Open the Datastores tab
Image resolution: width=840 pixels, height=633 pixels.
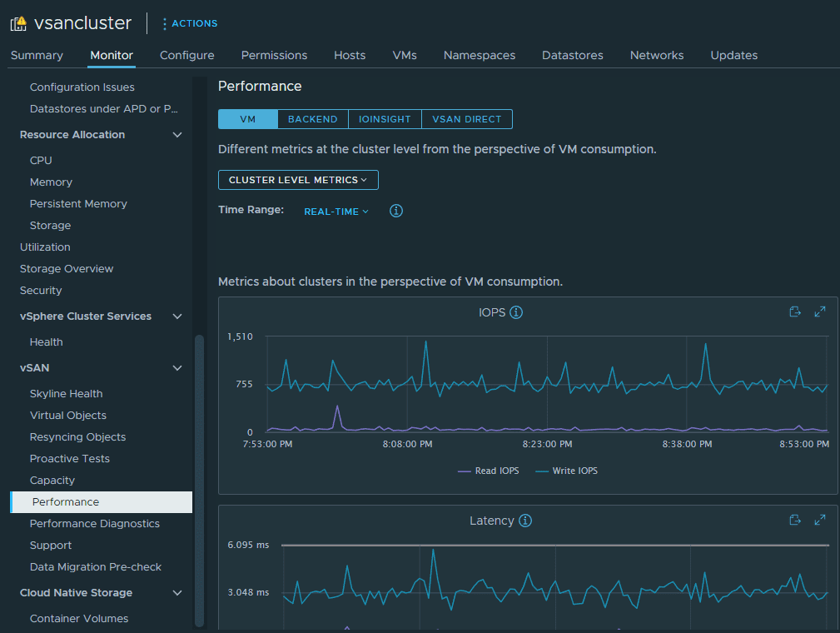click(x=572, y=55)
